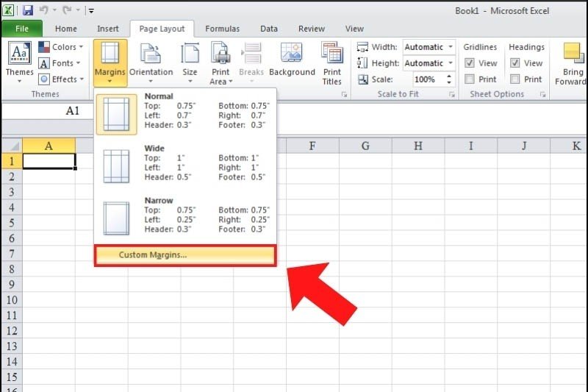The width and height of the screenshot is (588, 392).
Task: Click the Scale percentage field
Action: [x=429, y=79]
